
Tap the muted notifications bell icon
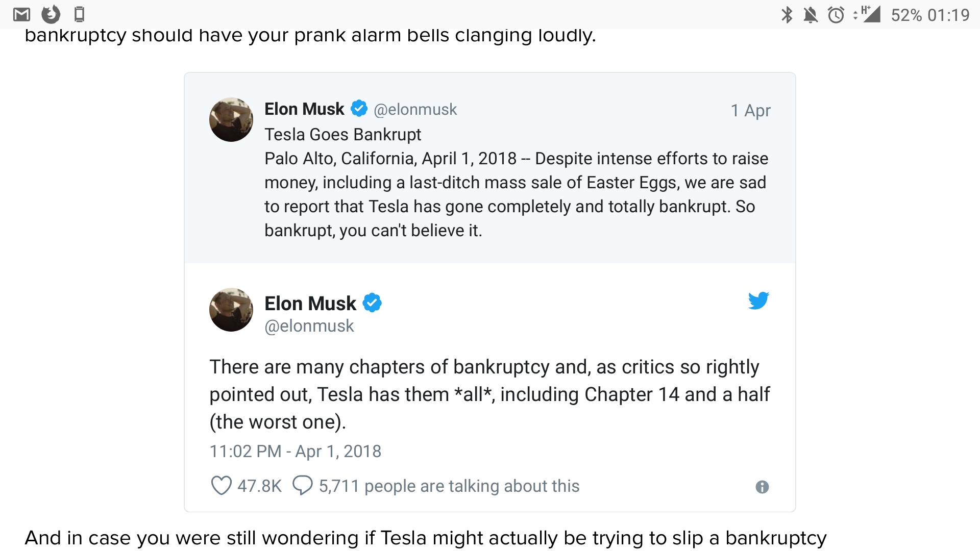click(811, 15)
